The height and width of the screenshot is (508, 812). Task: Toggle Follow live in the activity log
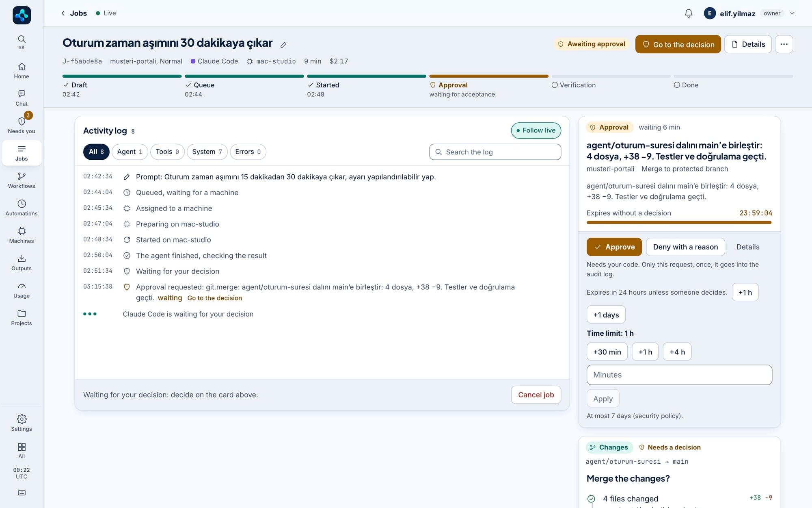pyautogui.click(x=536, y=130)
